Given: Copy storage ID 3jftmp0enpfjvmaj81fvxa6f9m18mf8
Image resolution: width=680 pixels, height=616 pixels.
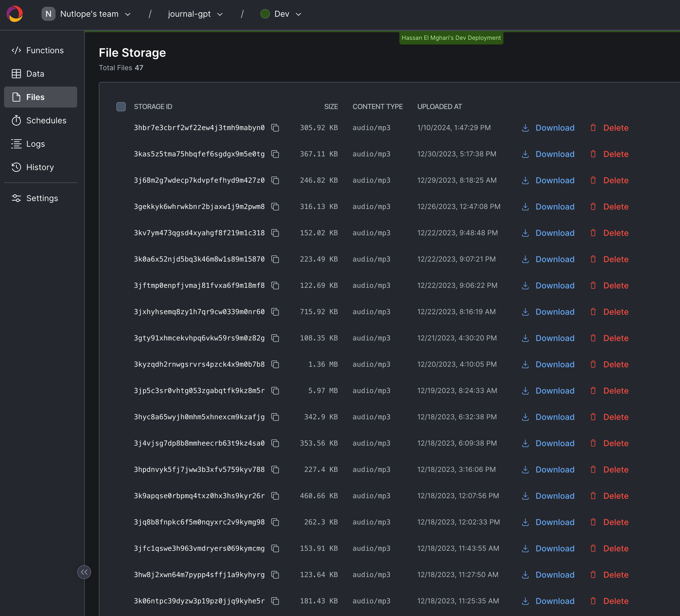Looking at the screenshot, I should click(x=275, y=285).
